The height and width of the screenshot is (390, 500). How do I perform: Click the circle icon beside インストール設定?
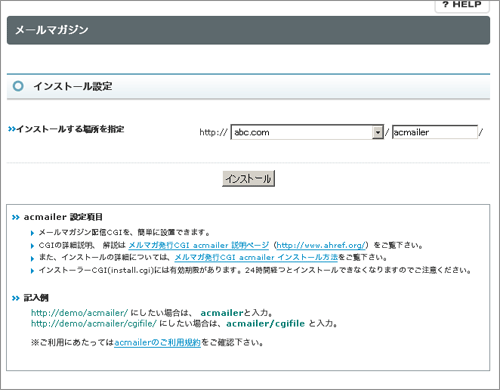pos(18,86)
